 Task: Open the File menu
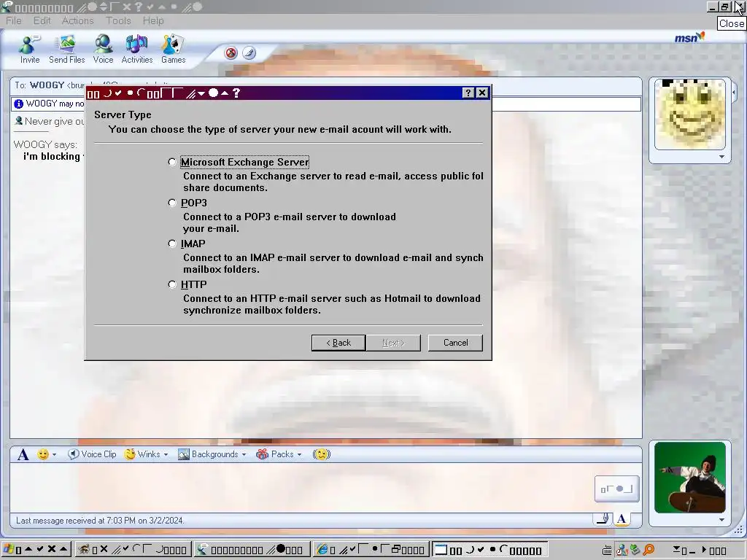[x=13, y=20]
